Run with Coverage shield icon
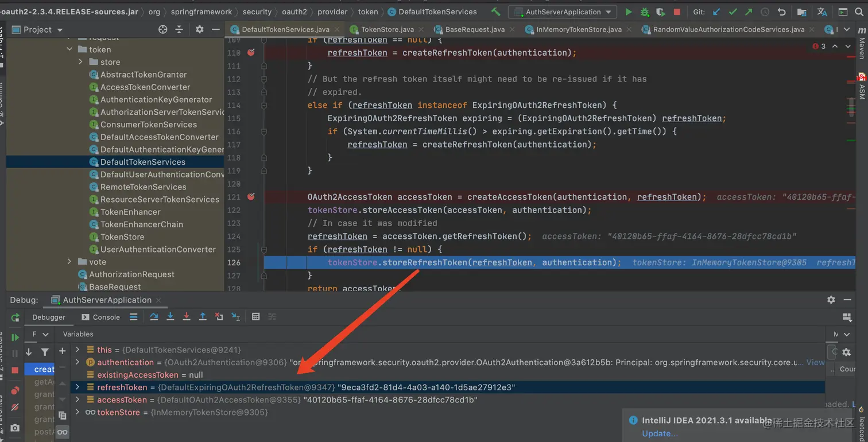 coord(661,11)
